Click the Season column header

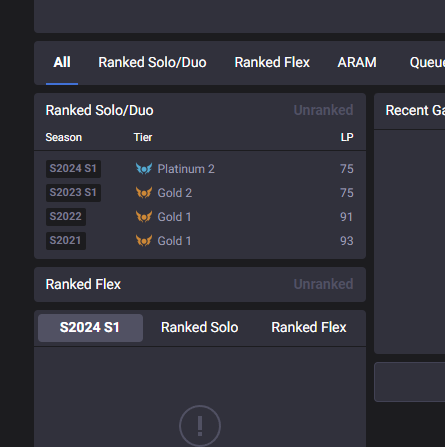64,137
